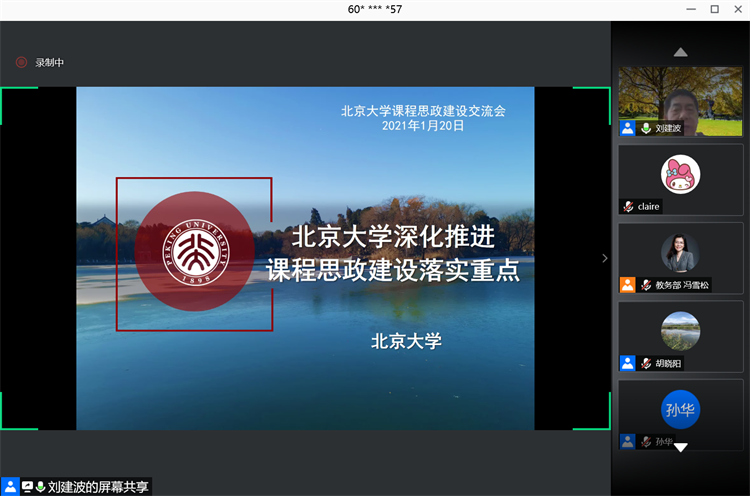Select 教务部 冯雪松 avatar photo
750x496 pixels.
680,253
